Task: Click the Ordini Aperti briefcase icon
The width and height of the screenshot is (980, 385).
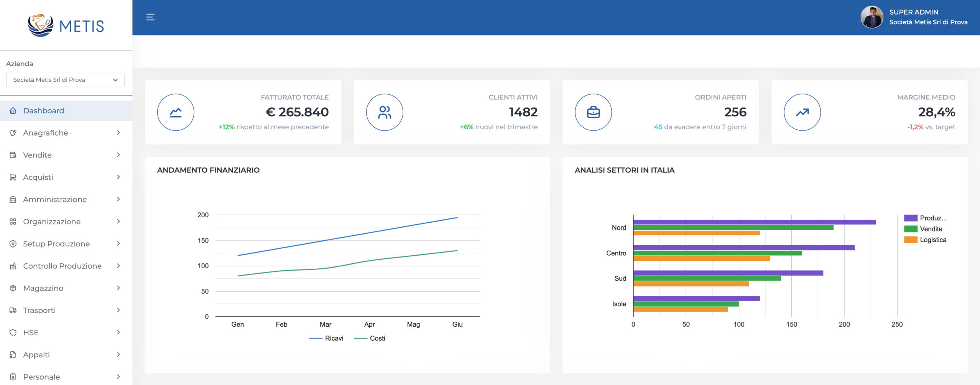Action: point(594,112)
